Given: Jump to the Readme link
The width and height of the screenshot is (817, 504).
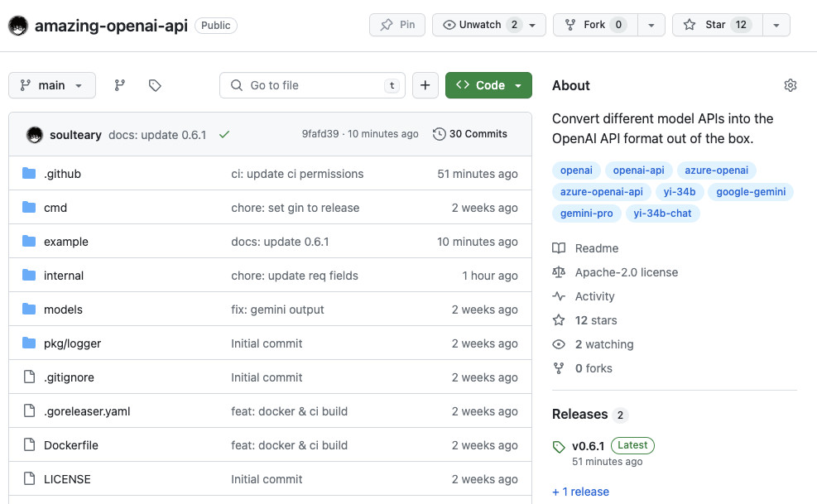Looking at the screenshot, I should pos(597,248).
